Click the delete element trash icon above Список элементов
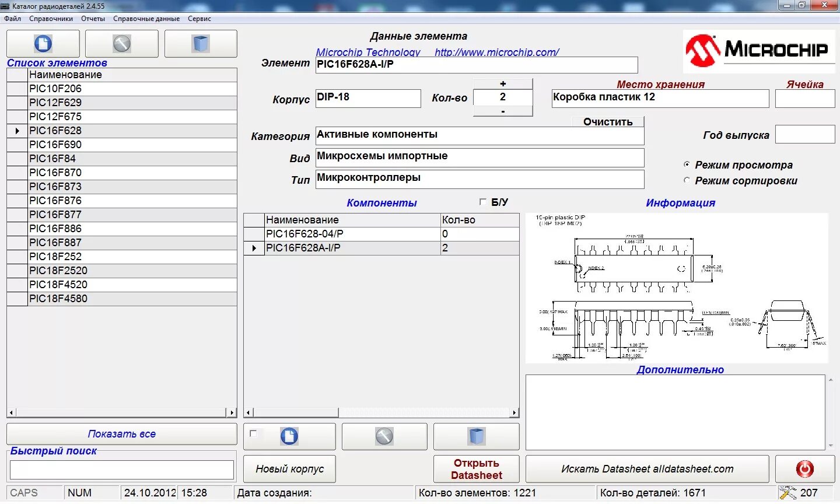 click(x=201, y=44)
